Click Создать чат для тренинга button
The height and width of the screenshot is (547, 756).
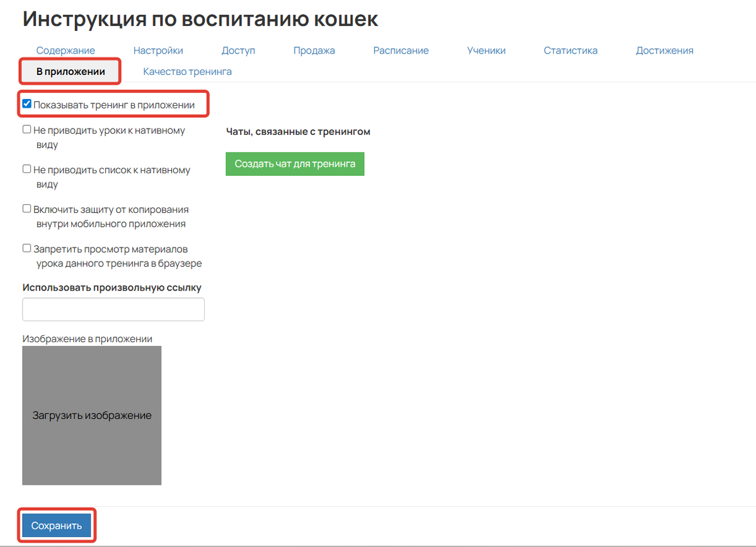pyautogui.click(x=295, y=164)
